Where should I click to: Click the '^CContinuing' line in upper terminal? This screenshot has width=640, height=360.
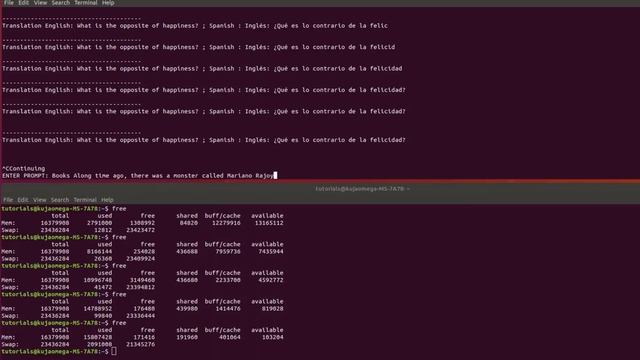[x=24, y=169]
